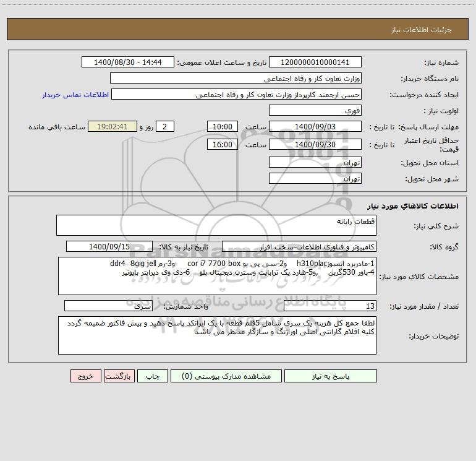Screen dimensions: 476x461
Task: Click the label توضیحات خریدار
Action: (434, 337)
